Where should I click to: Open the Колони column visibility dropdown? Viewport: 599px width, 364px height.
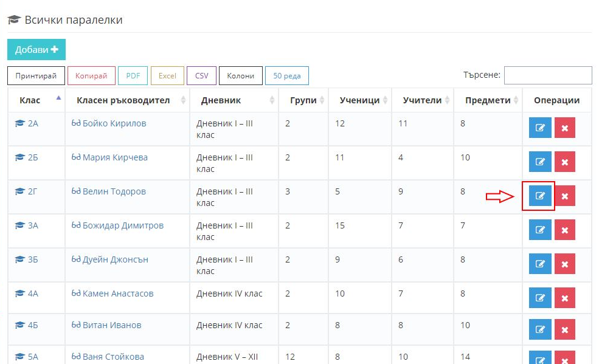[x=240, y=76]
